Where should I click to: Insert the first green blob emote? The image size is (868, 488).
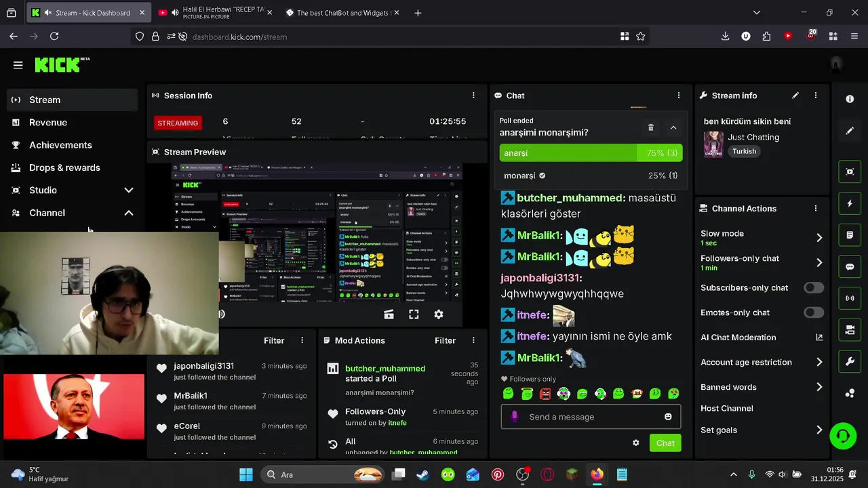click(x=509, y=393)
